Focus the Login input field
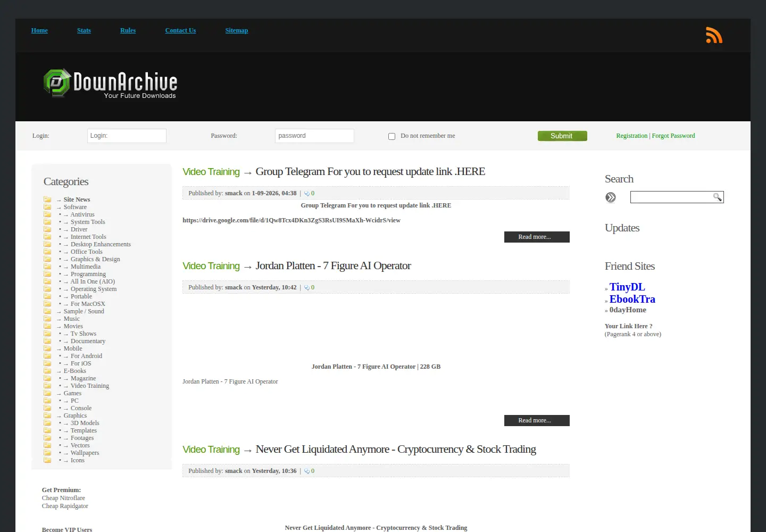The image size is (766, 532). pos(127,136)
